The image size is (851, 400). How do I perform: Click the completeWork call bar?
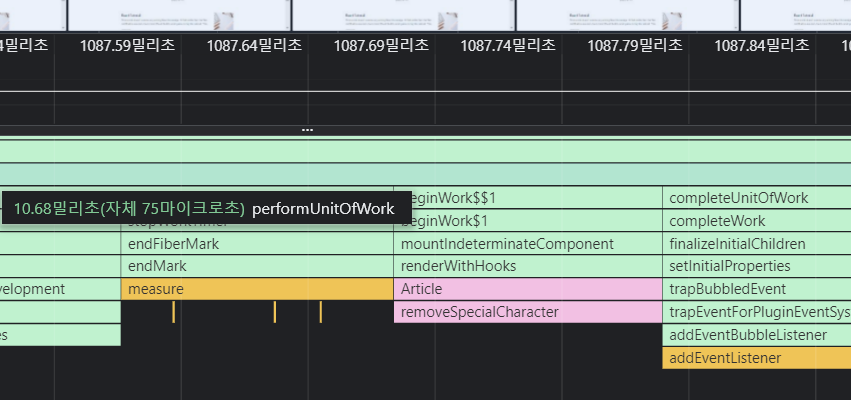(x=757, y=221)
